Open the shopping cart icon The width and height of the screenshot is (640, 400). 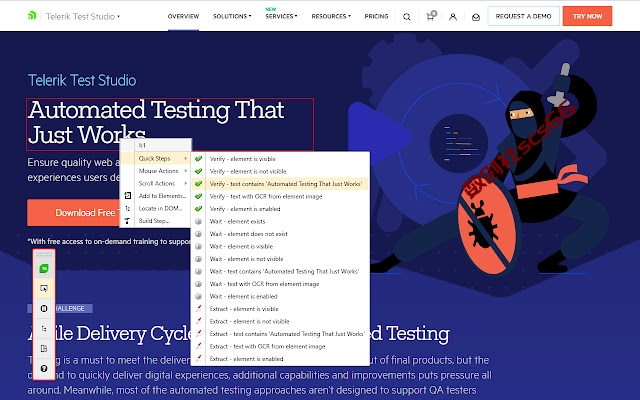[430, 16]
